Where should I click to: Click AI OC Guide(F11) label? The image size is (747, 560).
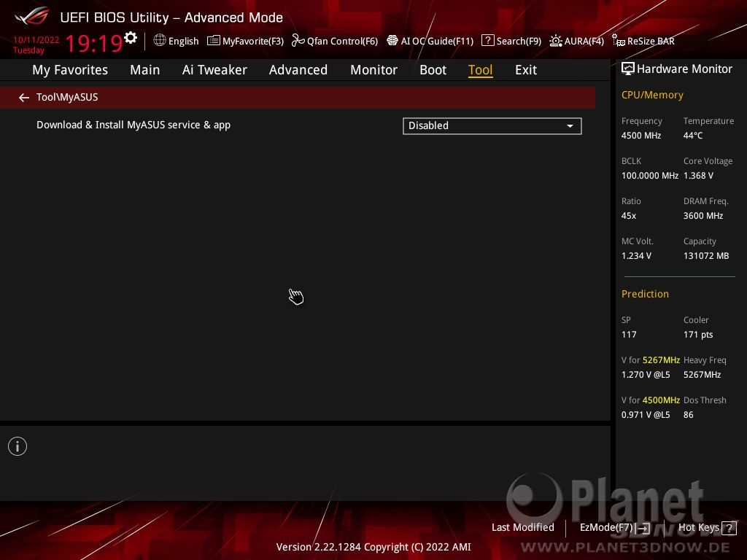tap(438, 41)
